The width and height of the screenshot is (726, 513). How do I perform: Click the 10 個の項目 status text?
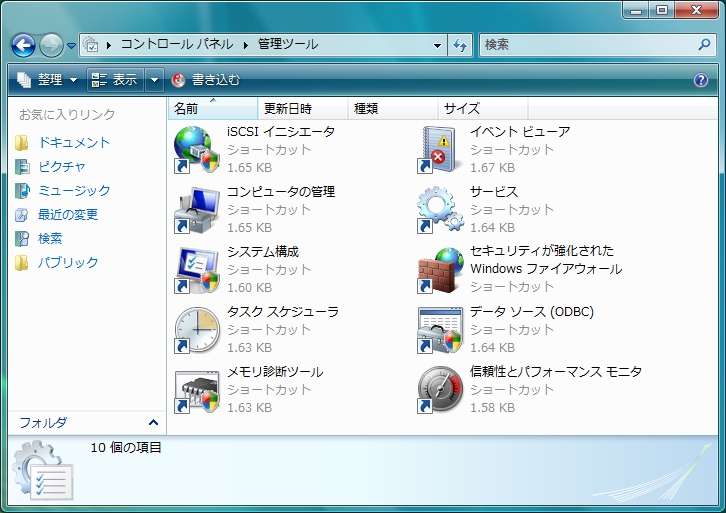(x=126, y=448)
